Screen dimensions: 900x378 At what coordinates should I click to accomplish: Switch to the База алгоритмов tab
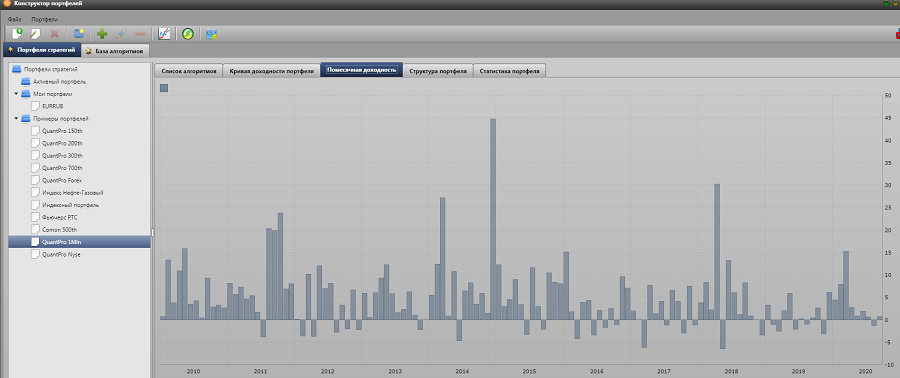point(115,50)
